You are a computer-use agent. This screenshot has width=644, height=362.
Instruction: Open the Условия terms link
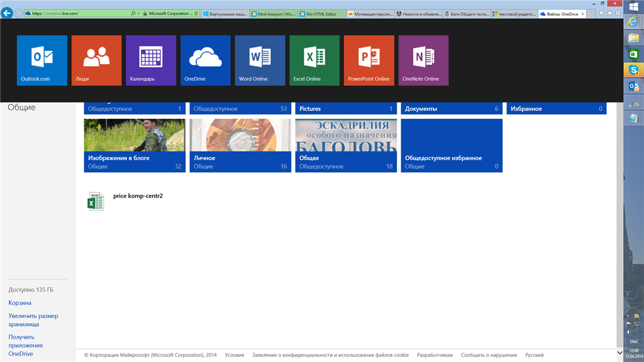(x=235, y=355)
